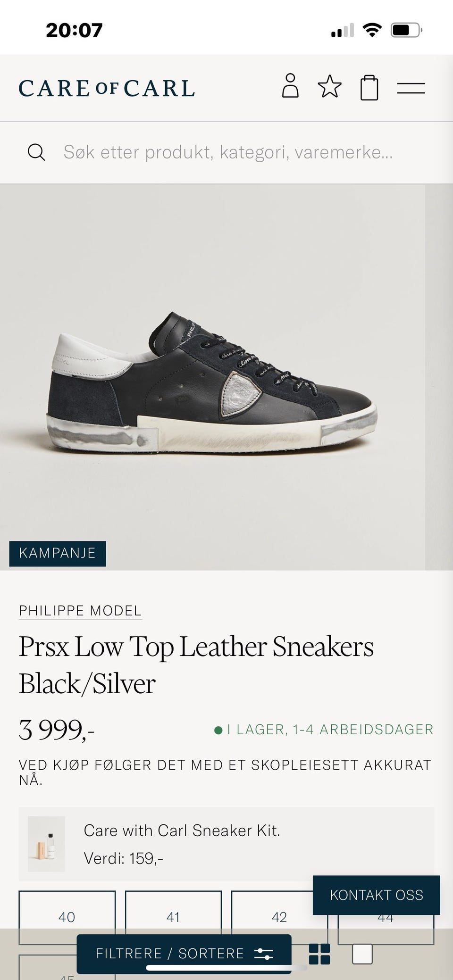Tap the search magnifier icon
This screenshot has height=980, width=453.
tap(36, 152)
